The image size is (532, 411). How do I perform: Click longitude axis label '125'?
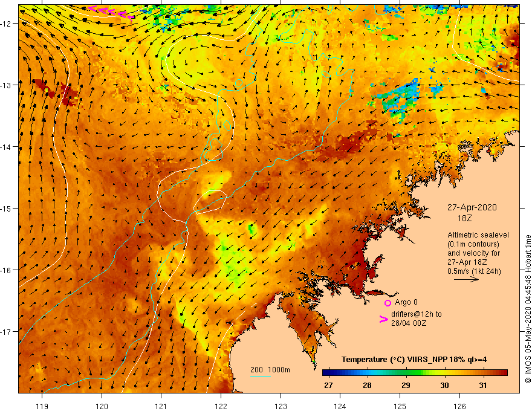point(400,406)
